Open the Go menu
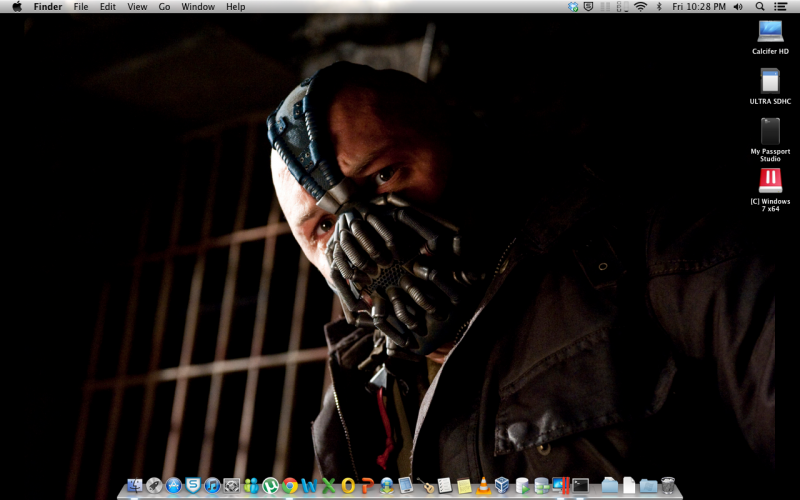The height and width of the screenshot is (500, 800). pyautogui.click(x=164, y=7)
